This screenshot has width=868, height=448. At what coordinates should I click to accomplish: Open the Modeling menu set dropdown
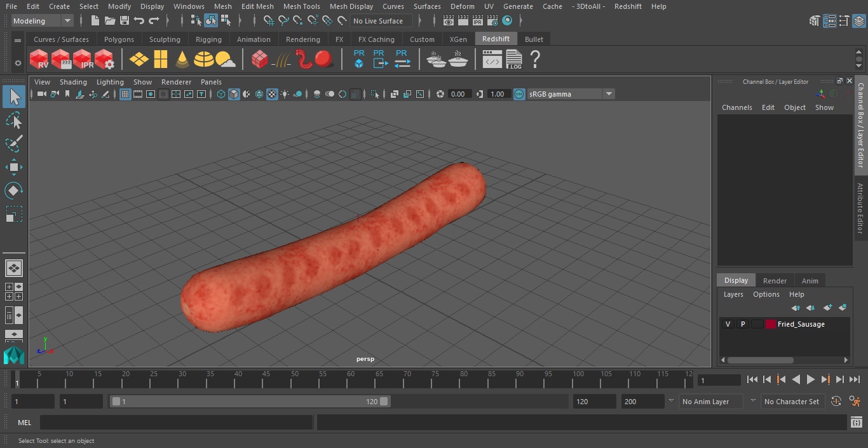coord(43,21)
